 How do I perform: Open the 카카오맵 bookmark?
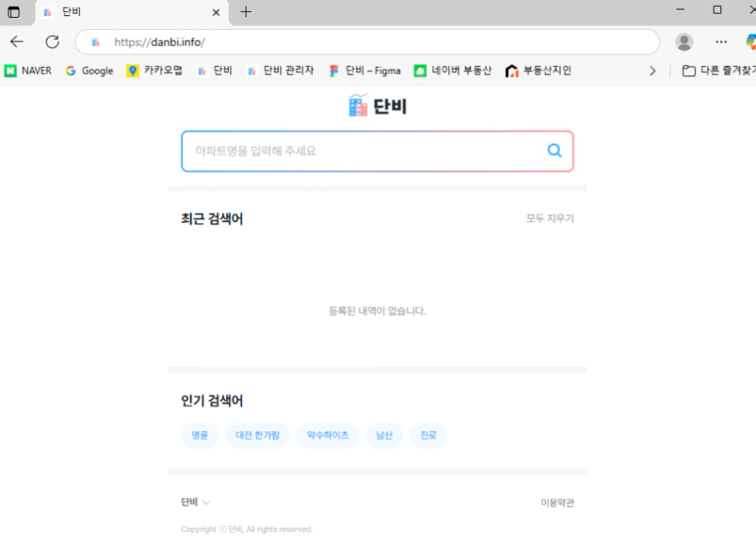[x=154, y=71]
